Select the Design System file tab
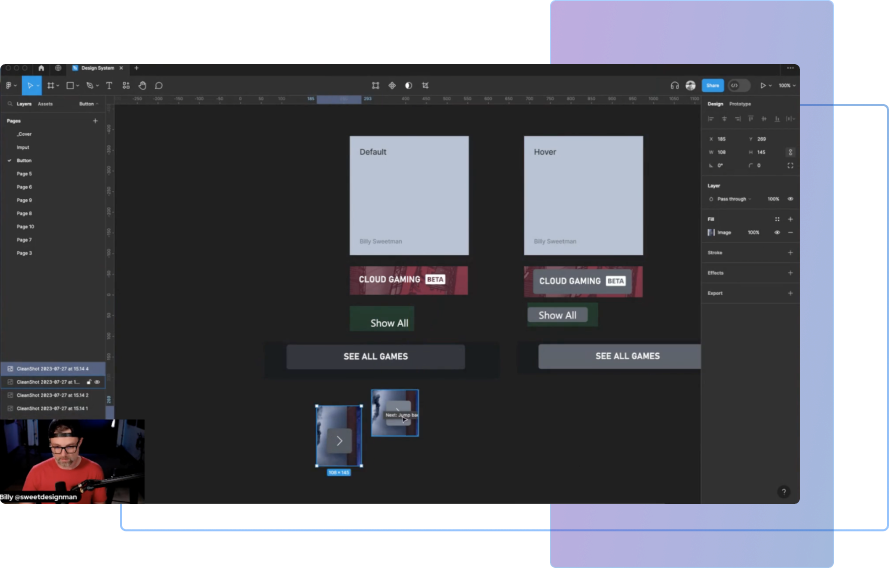The width and height of the screenshot is (889, 568). (x=98, y=68)
